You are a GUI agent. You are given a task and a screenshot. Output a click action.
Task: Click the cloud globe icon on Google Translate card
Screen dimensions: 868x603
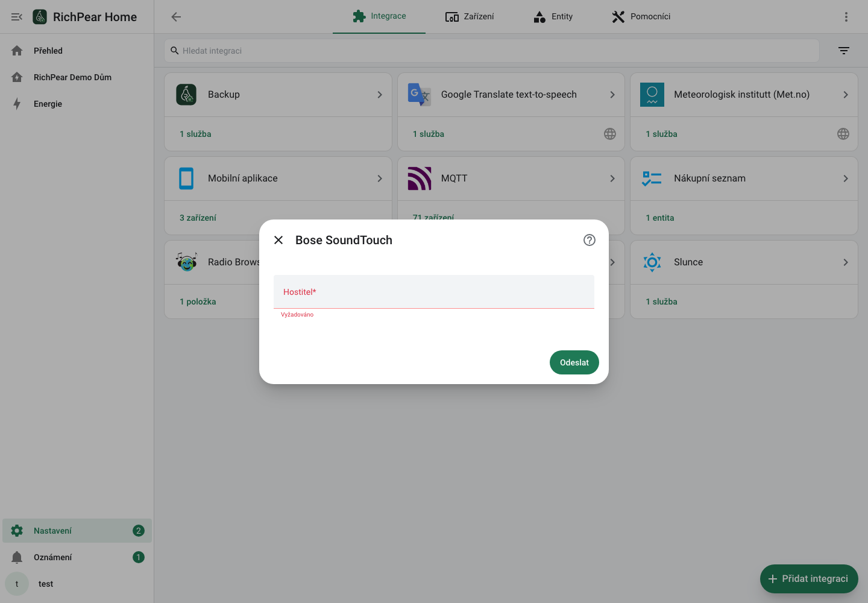pos(610,134)
